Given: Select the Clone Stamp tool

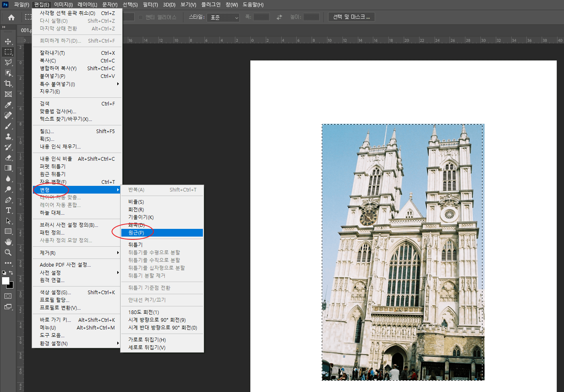Looking at the screenshot, I should [8, 136].
